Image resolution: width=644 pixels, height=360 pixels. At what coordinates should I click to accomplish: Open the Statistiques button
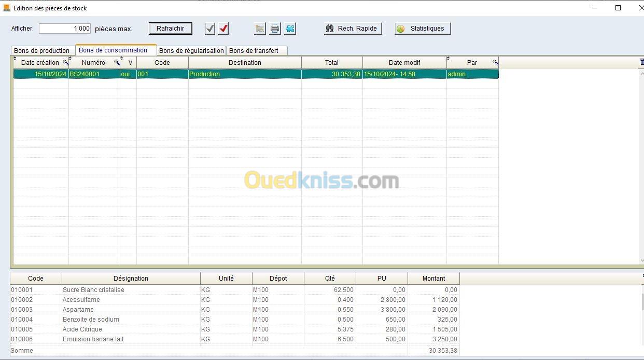click(423, 29)
